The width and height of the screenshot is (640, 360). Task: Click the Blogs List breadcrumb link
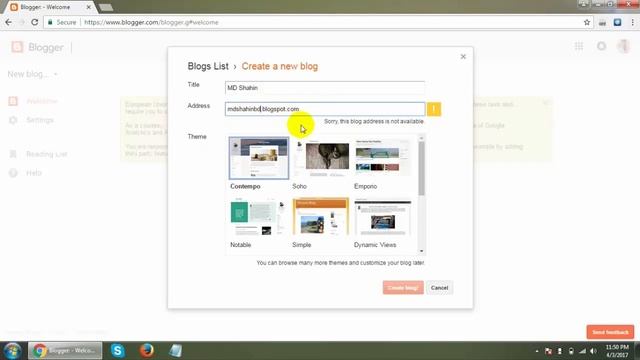pyautogui.click(x=208, y=66)
